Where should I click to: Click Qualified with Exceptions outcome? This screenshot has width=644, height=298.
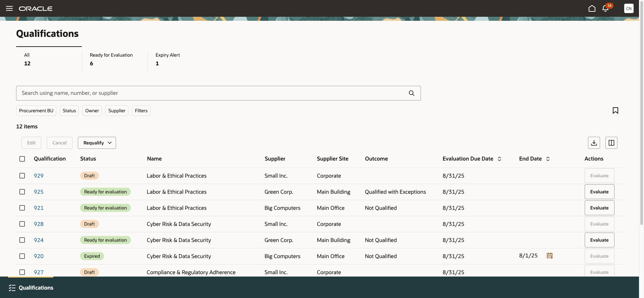click(x=395, y=192)
